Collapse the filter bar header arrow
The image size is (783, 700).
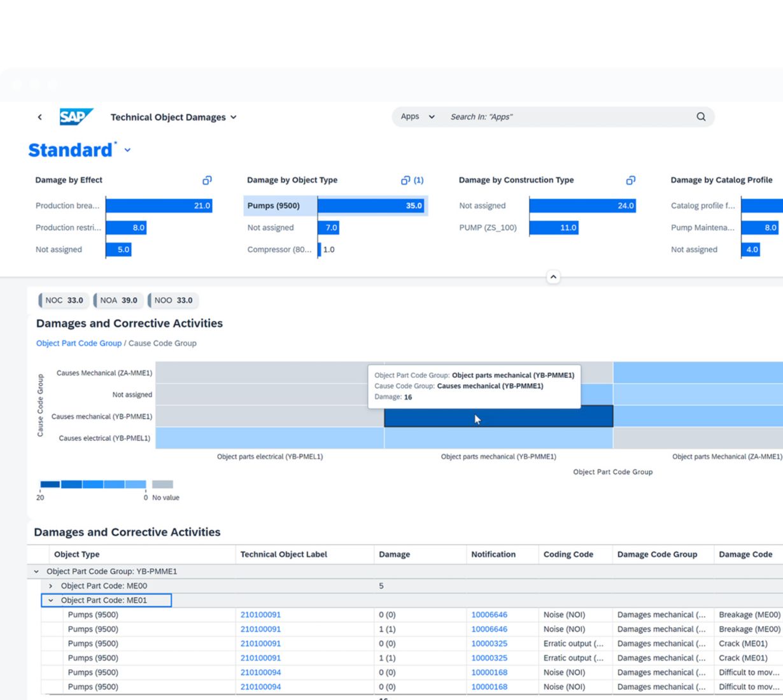click(553, 277)
